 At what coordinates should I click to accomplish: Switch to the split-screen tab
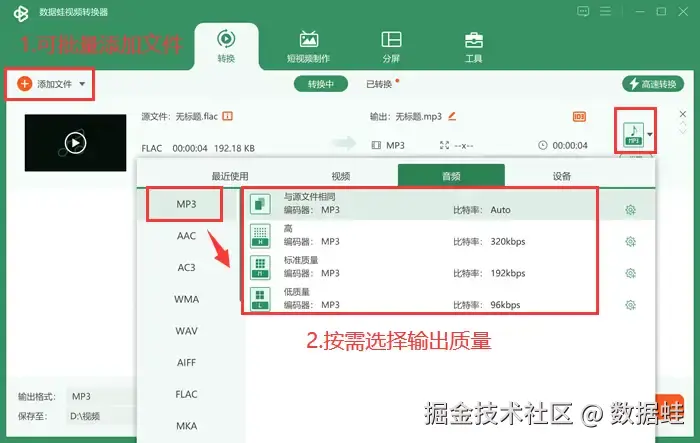(391, 47)
